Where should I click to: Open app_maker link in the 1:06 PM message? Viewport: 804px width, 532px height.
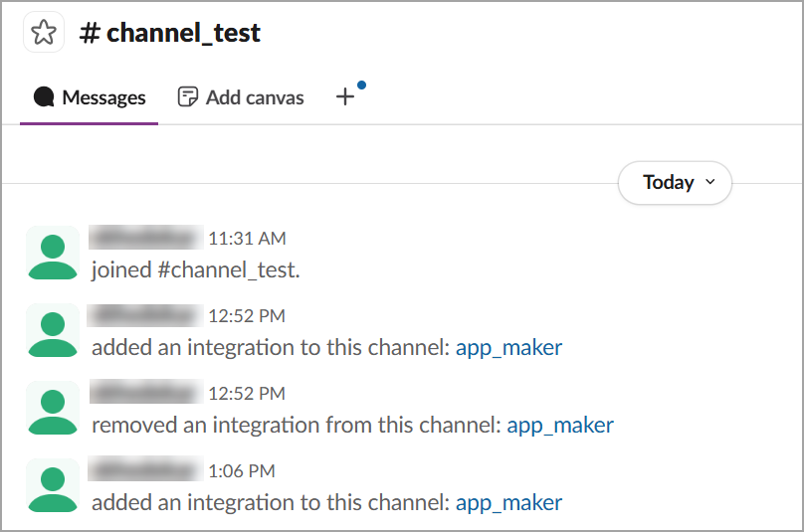coord(508,503)
